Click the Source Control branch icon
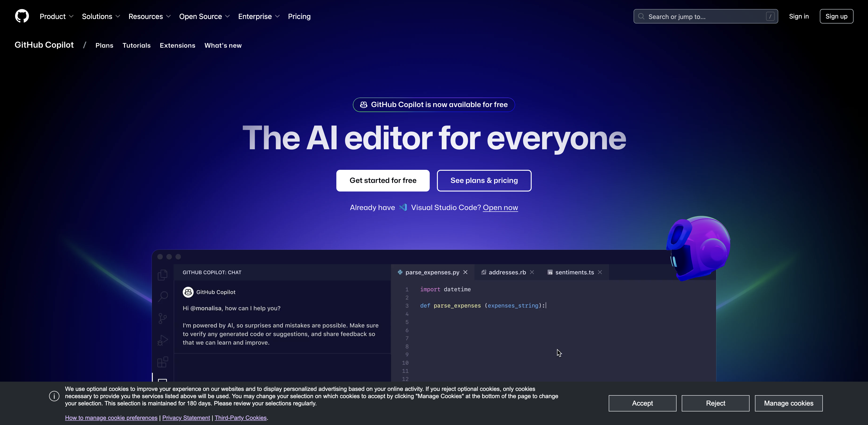Viewport: 868px width, 425px height. click(163, 318)
